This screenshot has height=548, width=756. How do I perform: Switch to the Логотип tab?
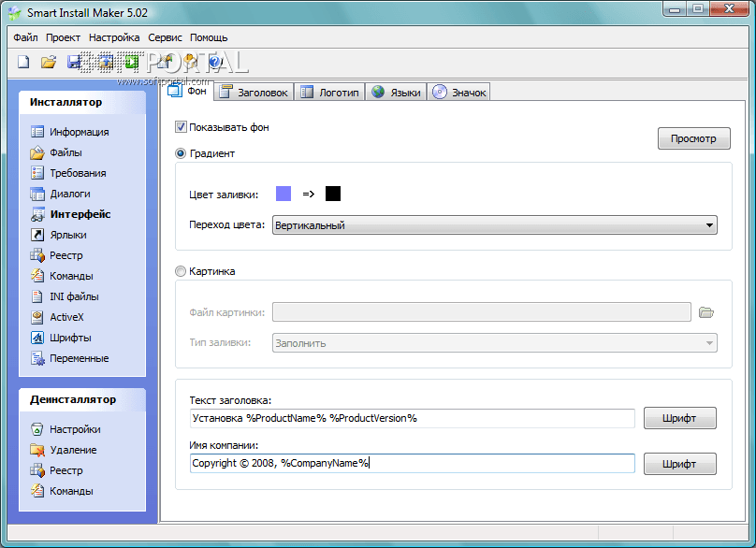pos(329,92)
